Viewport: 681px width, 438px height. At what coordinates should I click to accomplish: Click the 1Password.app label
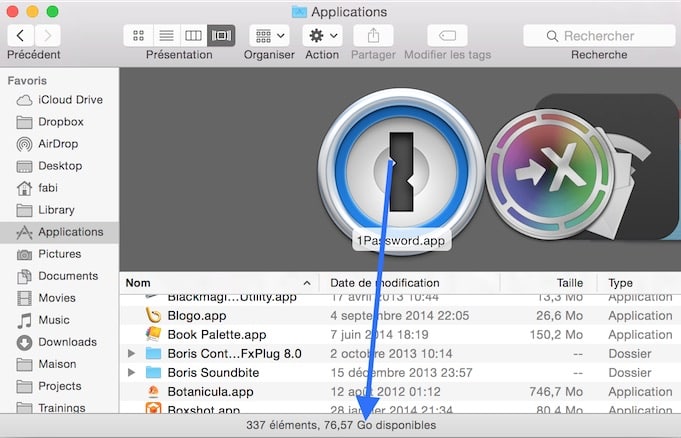401,241
